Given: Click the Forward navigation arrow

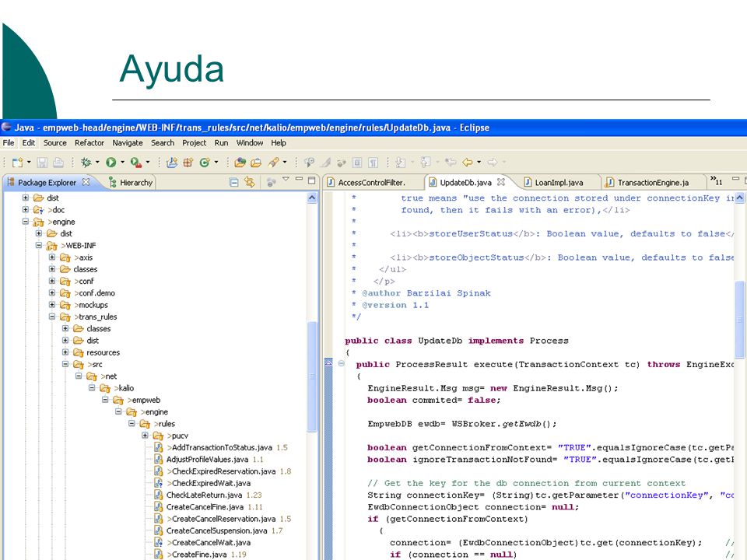Looking at the screenshot, I should tap(492, 163).
